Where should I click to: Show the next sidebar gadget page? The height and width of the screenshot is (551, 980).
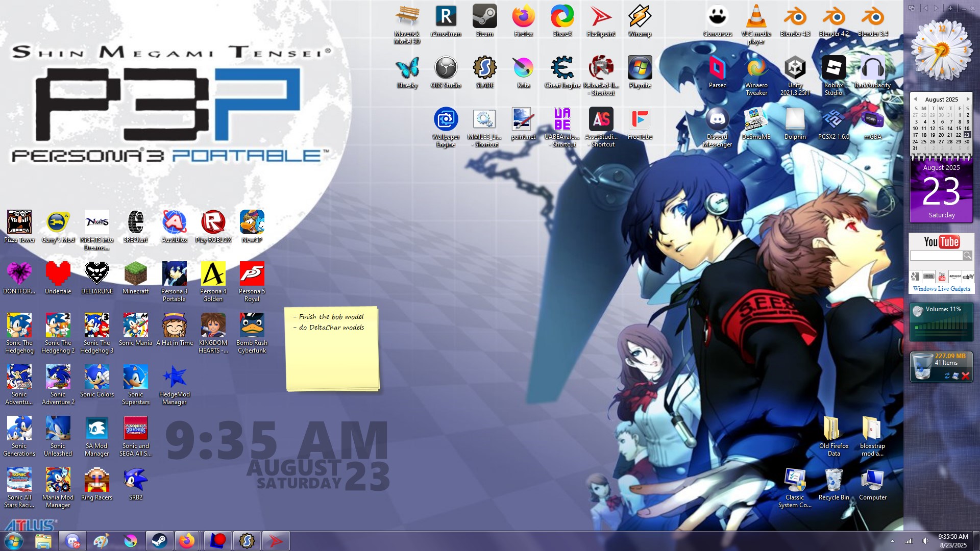937,8
